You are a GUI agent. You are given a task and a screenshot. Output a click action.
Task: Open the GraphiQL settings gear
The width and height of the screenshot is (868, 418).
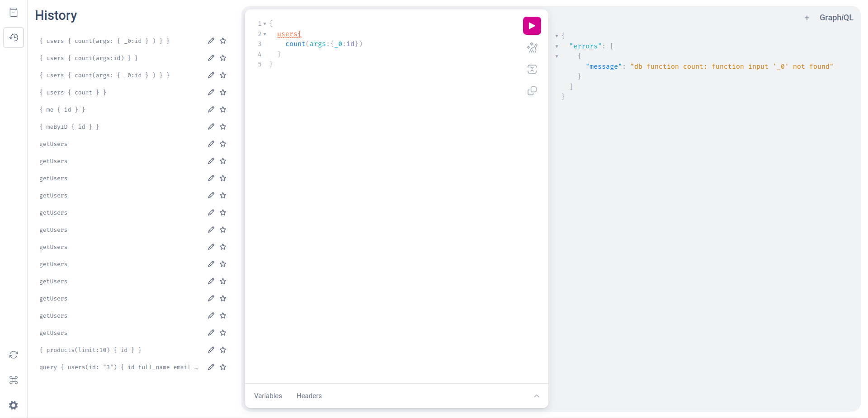(x=14, y=405)
